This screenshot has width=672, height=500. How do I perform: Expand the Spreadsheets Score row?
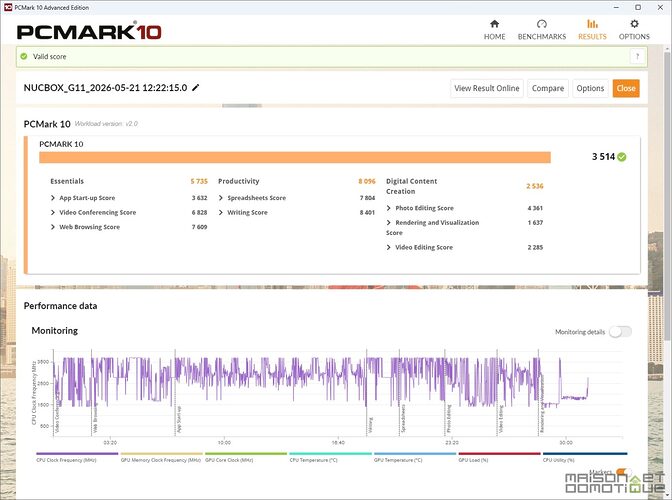tap(297, 198)
